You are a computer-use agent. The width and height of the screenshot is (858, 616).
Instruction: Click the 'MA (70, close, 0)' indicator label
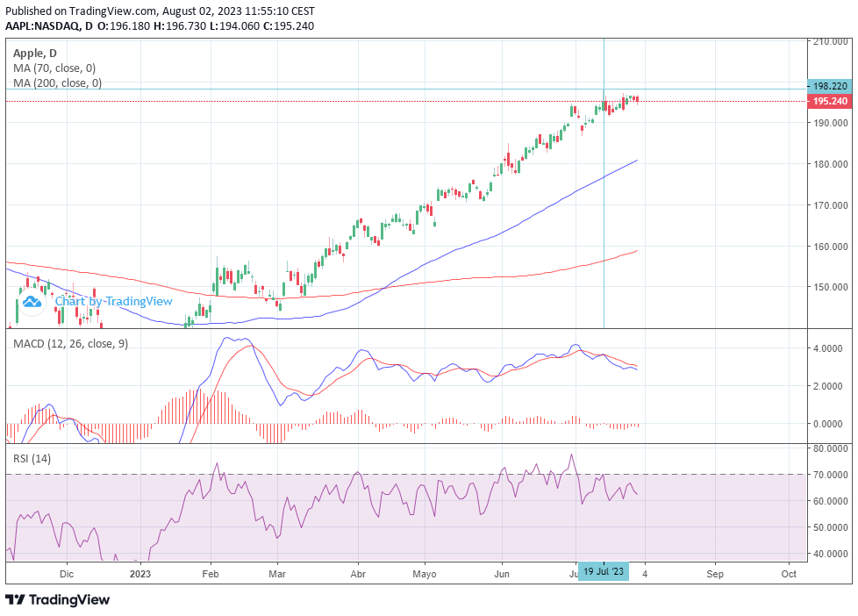[54, 68]
